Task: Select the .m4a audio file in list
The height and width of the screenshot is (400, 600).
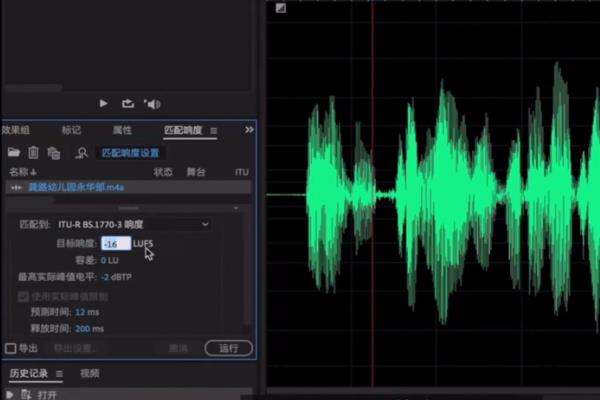Action: tap(75, 187)
